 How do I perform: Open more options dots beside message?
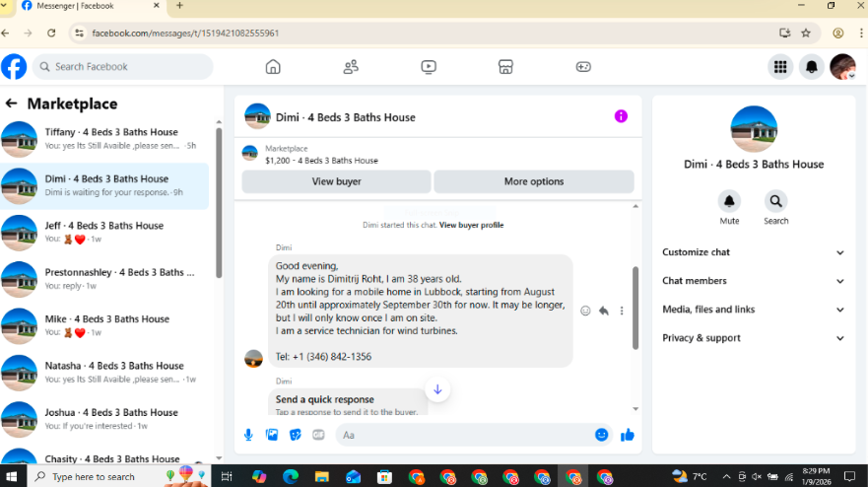point(622,311)
